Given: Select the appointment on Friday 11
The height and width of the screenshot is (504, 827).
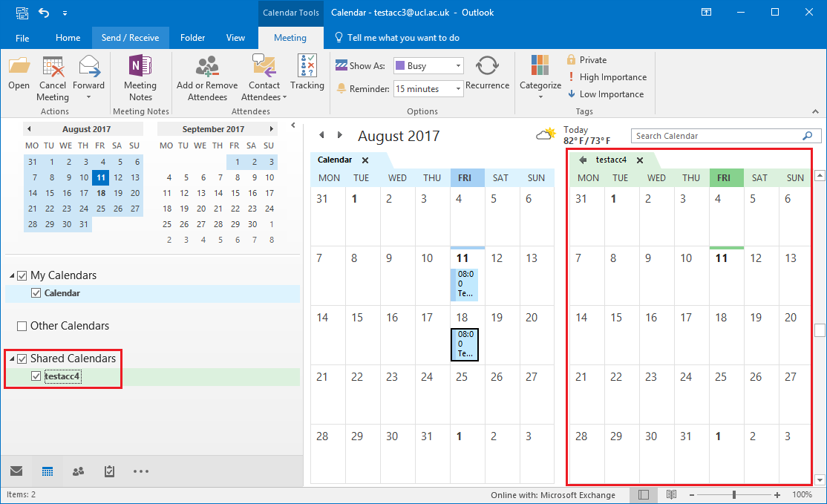Looking at the screenshot, I should [465, 285].
